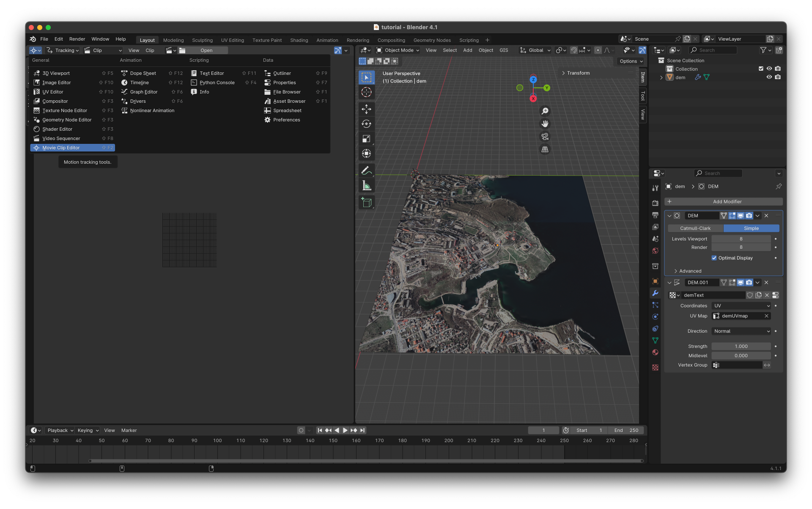
Task: Open the Tracking mode dropdown in clip editor
Action: (x=63, y=50)
